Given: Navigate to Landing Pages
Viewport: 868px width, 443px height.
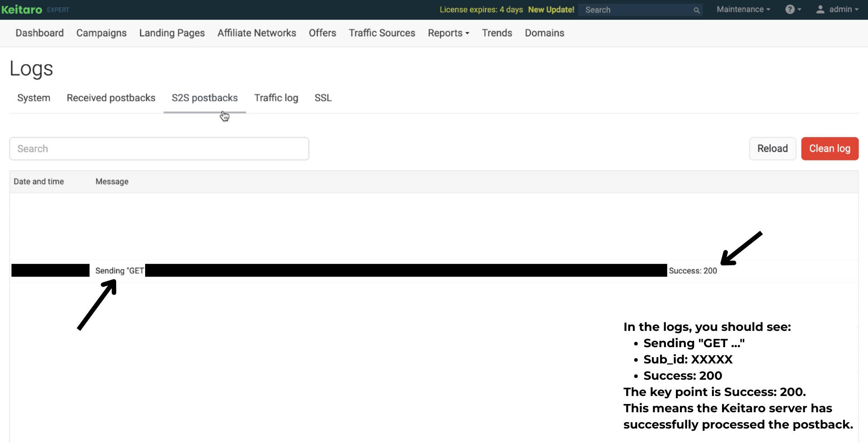Looking at the screenshot, I should (x=172, y=33).
